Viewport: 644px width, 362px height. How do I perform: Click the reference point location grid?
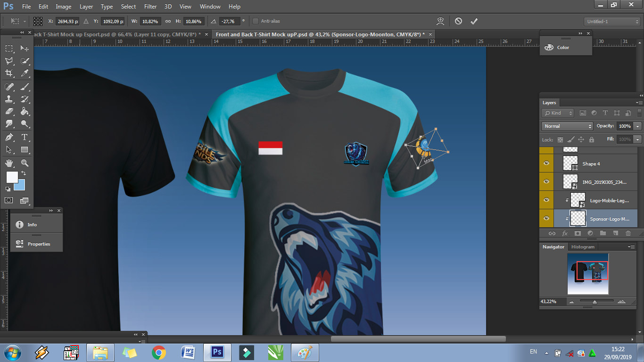pos(38,21)
